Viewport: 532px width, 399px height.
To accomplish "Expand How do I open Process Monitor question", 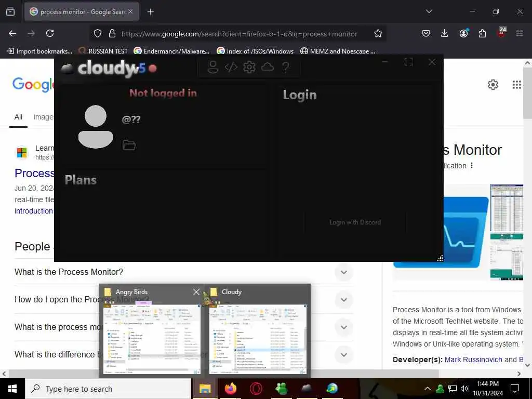I will (344, 300).
